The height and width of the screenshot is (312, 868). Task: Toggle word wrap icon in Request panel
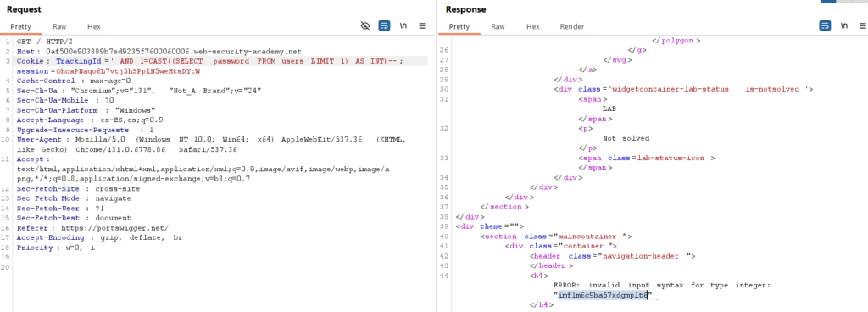coord(384,25)
